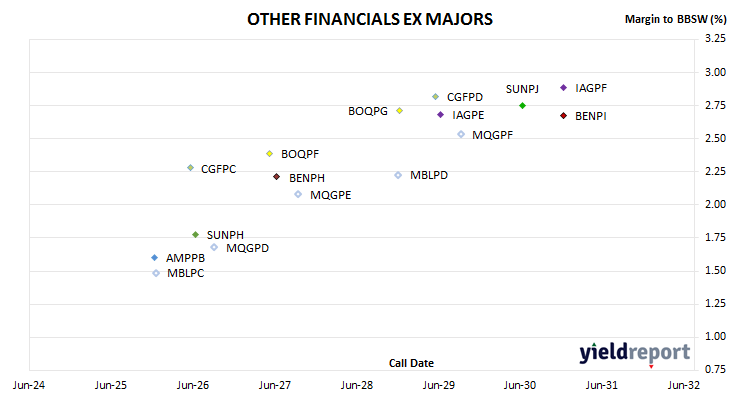
Task: Click the yieldreport logo
Action: coord(635,353)
